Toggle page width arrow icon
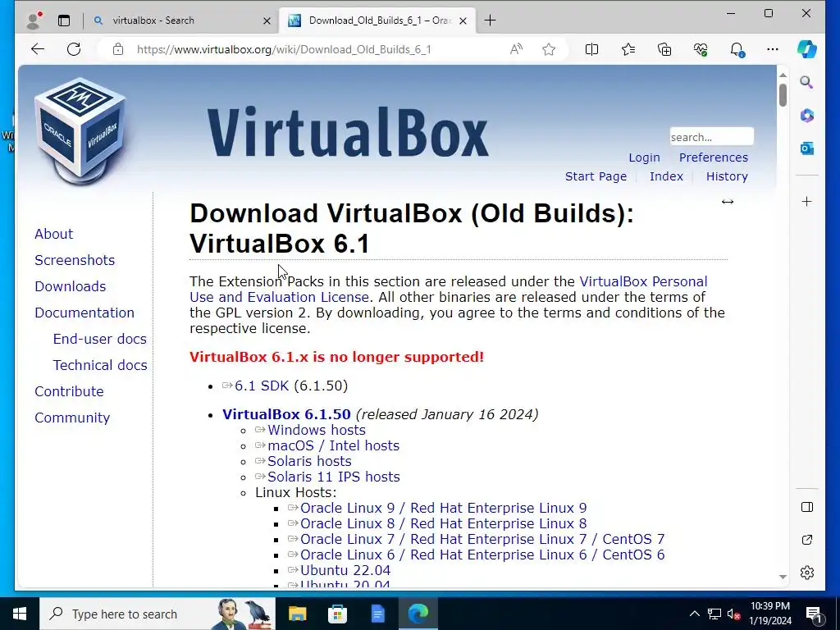Image resolution: width=840 pixels, height=630 pixels. point(728,202)
